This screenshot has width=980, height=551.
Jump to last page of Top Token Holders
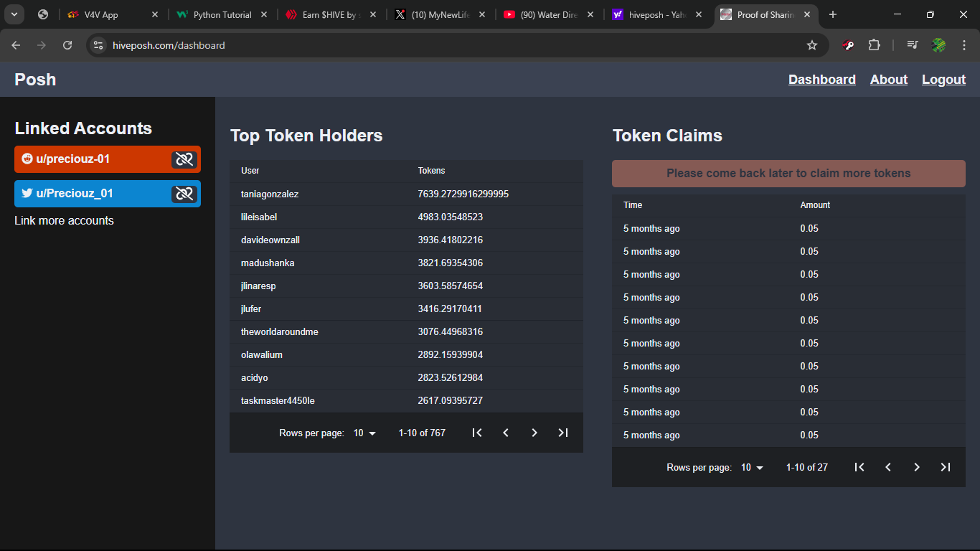click(563, 433)
